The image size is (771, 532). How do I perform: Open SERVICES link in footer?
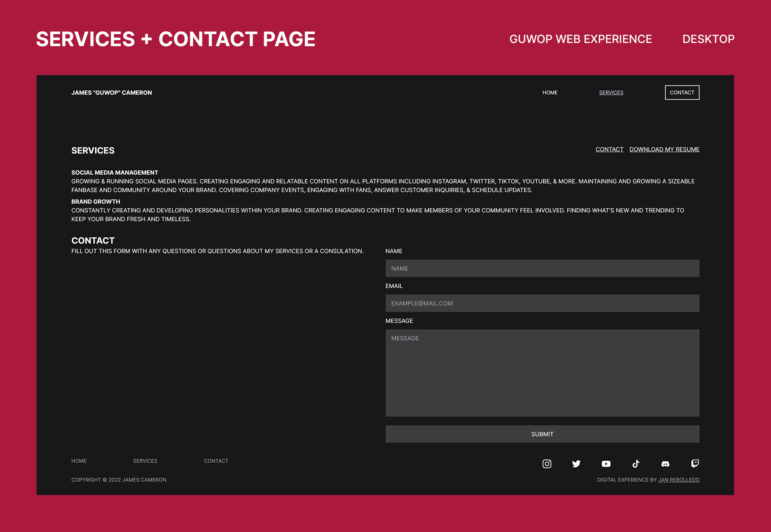[145, 461]
